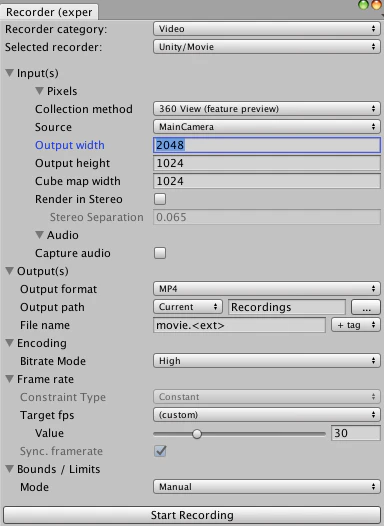Open the Recorder category dropdown
This screenshot has height=526, width=384.
pos(267,29)
